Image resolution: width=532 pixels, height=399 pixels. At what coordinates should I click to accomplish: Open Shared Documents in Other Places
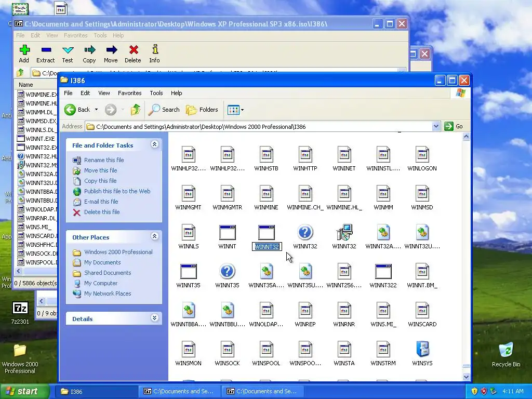click(108, 273)
